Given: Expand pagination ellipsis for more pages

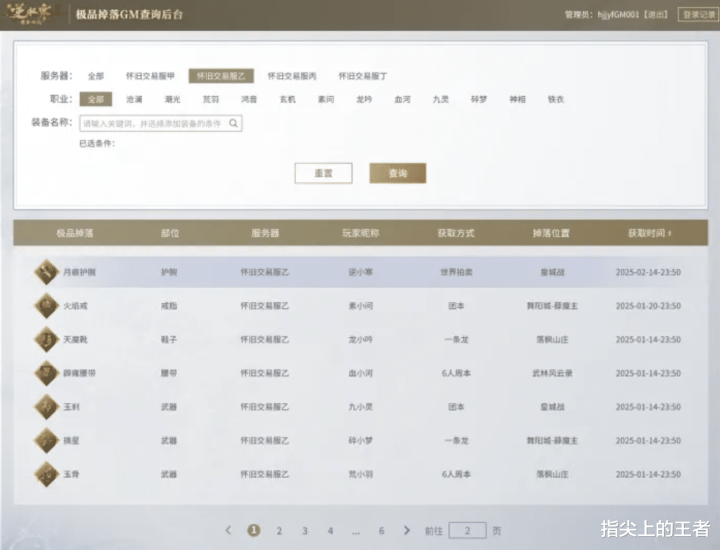Looking at the screenshot, I should coord(356,532).
